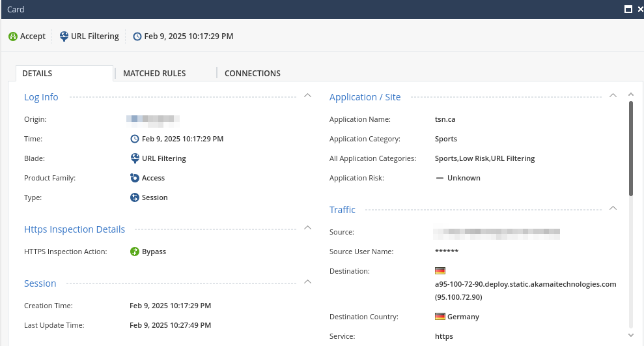Click the Session type icon
This screenshot has height=346, width=644.
coord(135,197)
